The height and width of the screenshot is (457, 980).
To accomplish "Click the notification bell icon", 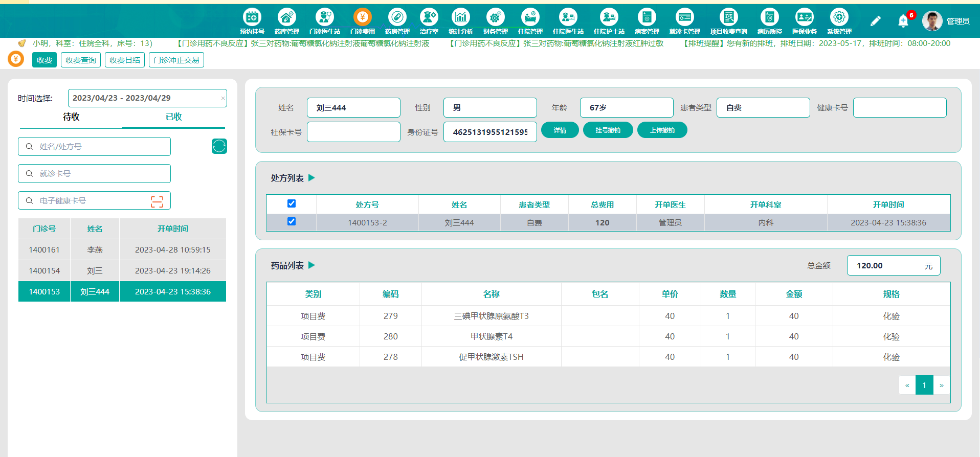I will [x=903, y=21].
